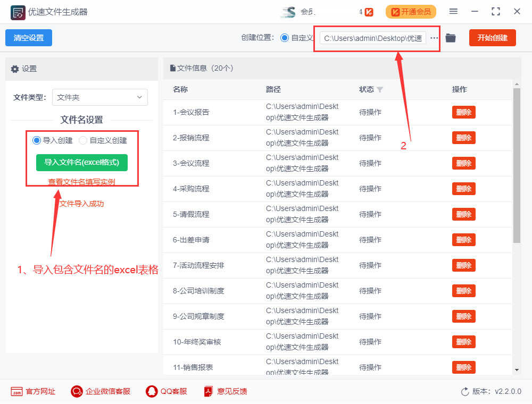Click the 操作 column header
Screen dimensions: 532x404
(460, 89)
